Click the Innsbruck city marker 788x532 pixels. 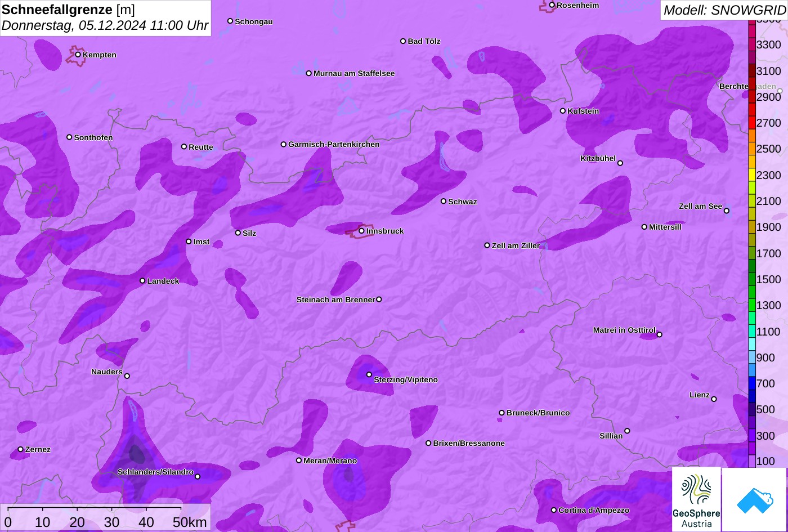tap(362, 231)
